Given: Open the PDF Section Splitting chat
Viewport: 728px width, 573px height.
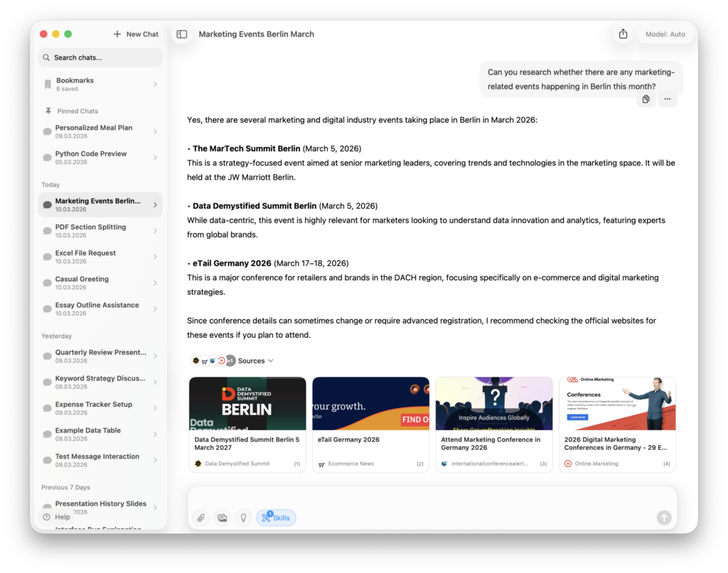Looking at the screenshot, I should (100, 231).
